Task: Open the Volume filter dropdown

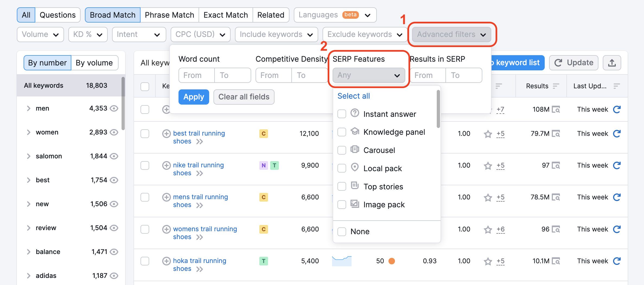Action: (x=40, y=35)
